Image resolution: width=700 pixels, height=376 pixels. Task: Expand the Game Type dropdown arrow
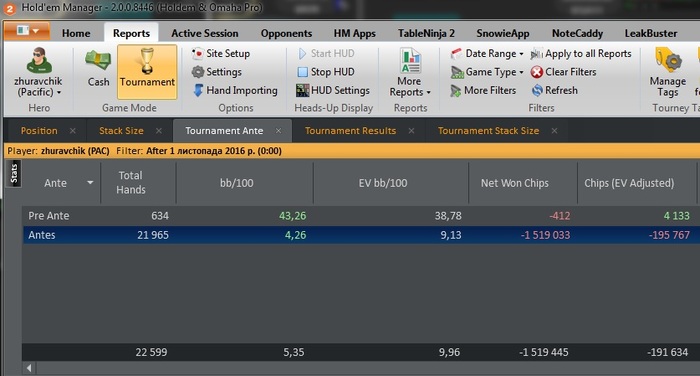(521, 72)
